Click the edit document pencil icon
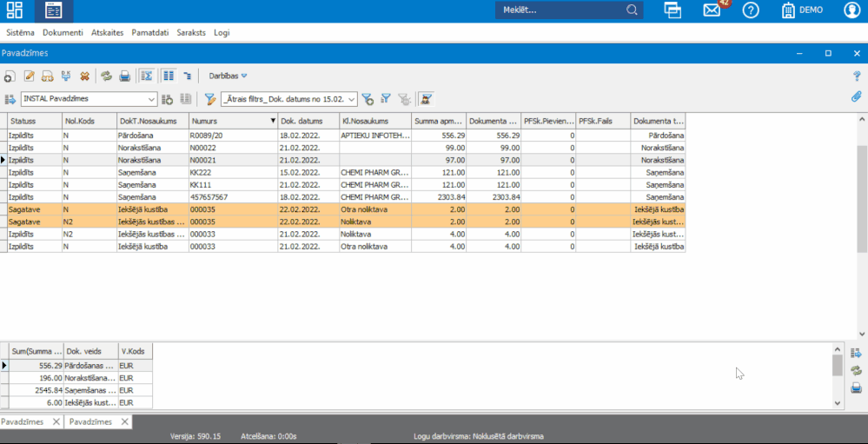This screenshot has height=444, width=868. 29,76
